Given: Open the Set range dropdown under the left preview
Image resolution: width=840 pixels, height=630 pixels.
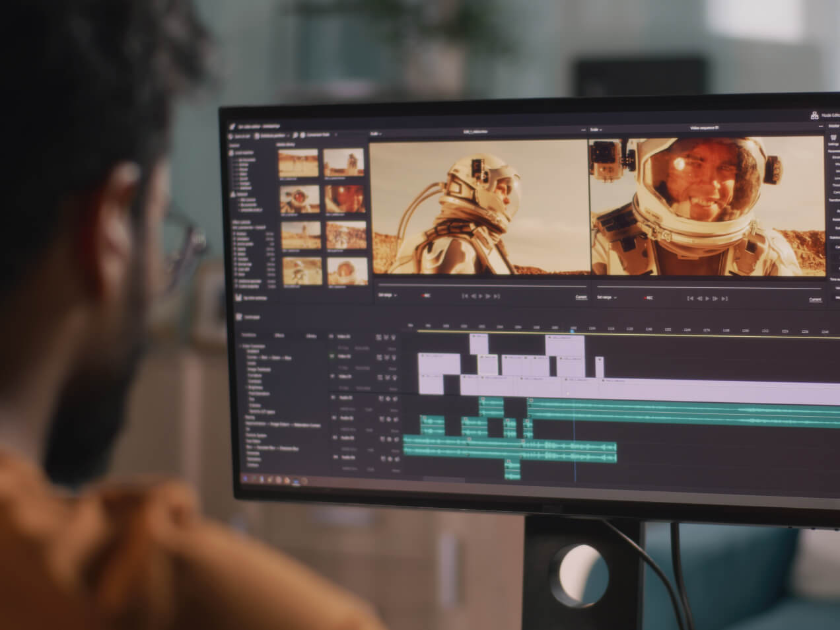Looking at the screenshot, I should 387,295.
